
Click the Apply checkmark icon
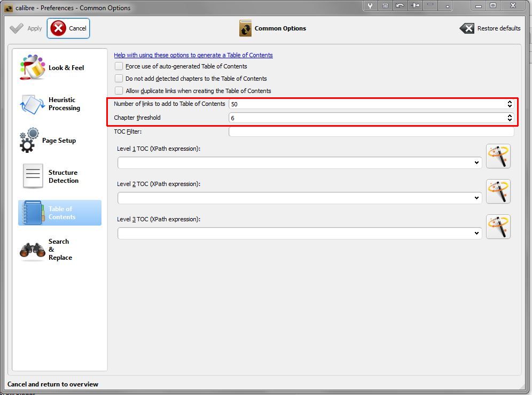click(x=16, y=28)
